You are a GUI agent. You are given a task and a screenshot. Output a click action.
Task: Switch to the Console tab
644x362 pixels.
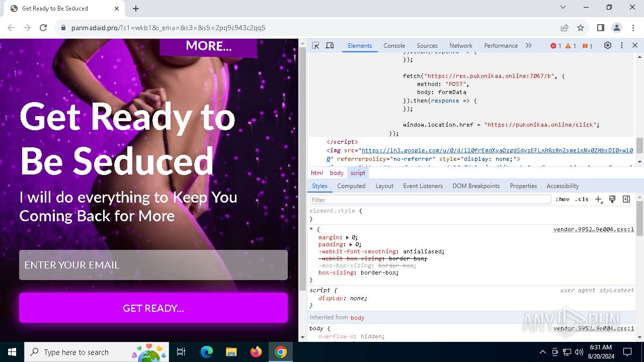coord(394,45)
